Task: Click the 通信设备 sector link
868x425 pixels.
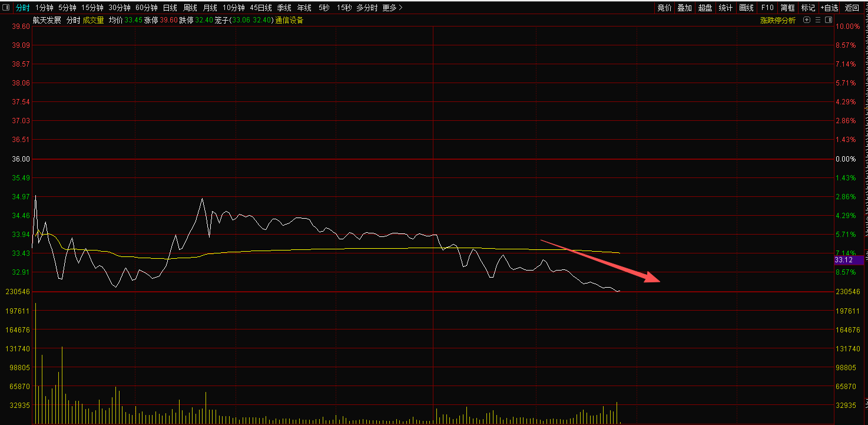Action: pos(289,20)
